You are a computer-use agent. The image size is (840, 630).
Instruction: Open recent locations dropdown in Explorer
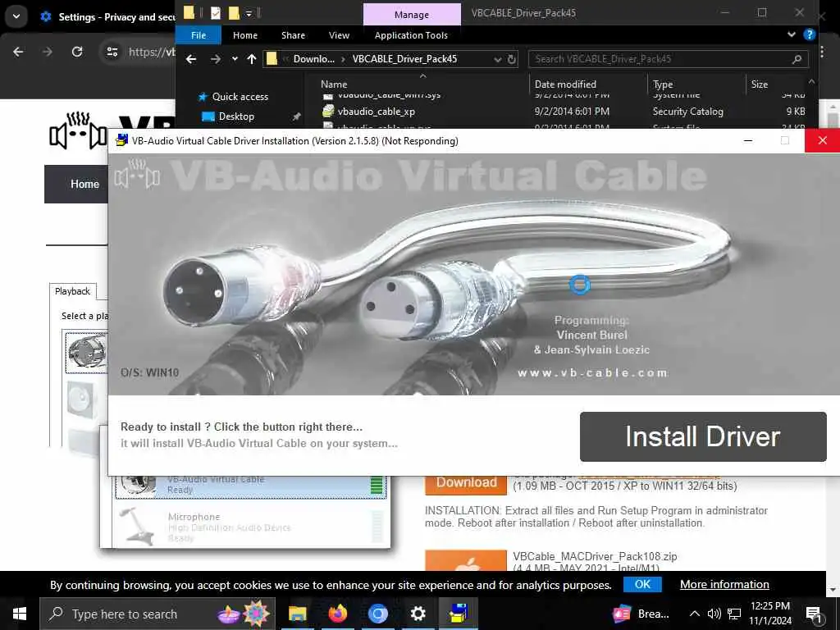click(x=235, y=59)
